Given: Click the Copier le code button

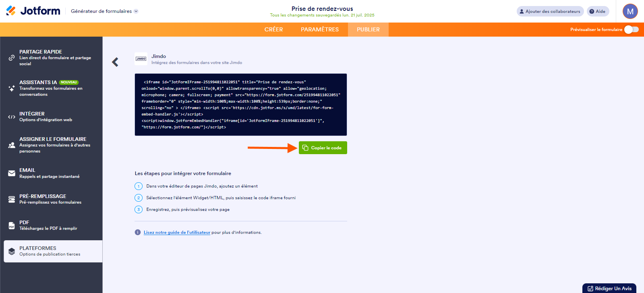Looking at the screenshot, I should (323, 148).
